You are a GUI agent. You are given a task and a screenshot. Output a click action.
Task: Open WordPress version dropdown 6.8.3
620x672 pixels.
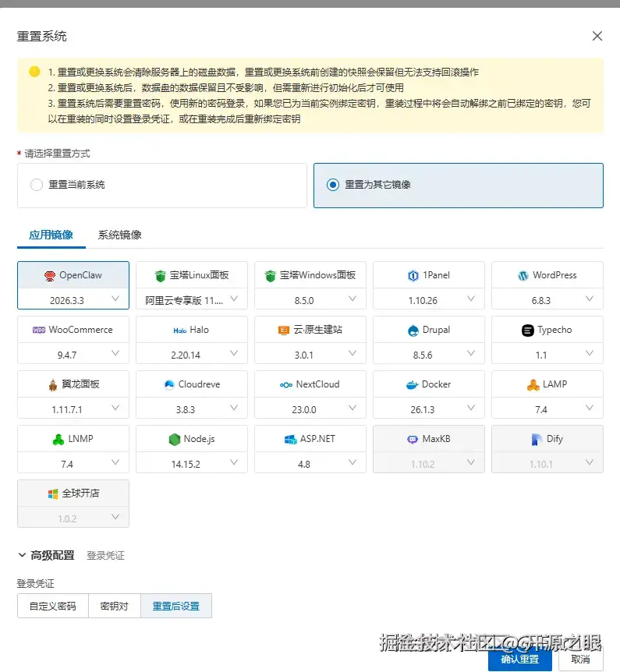tap(547, 299)
